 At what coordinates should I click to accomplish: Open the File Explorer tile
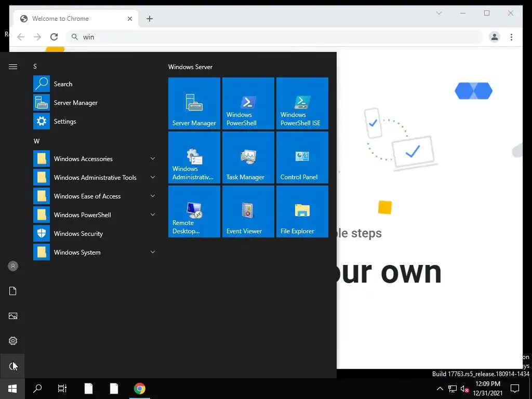302,211
